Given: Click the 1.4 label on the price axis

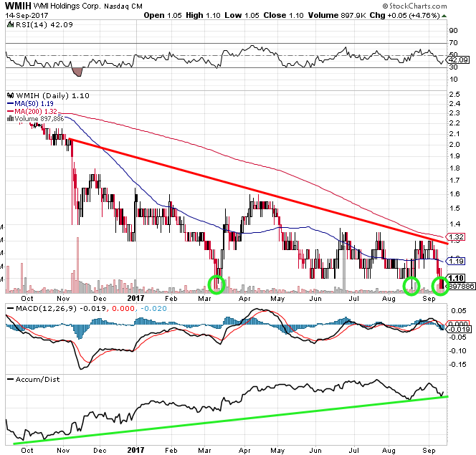Looking at the screenshot, I should coord(454,224).
